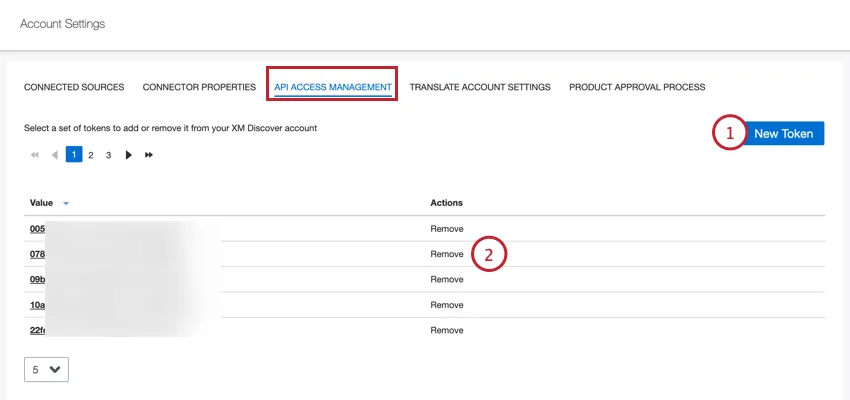
Task: Go to the Product Approval Process tab
Action: [x=637, y=87]
